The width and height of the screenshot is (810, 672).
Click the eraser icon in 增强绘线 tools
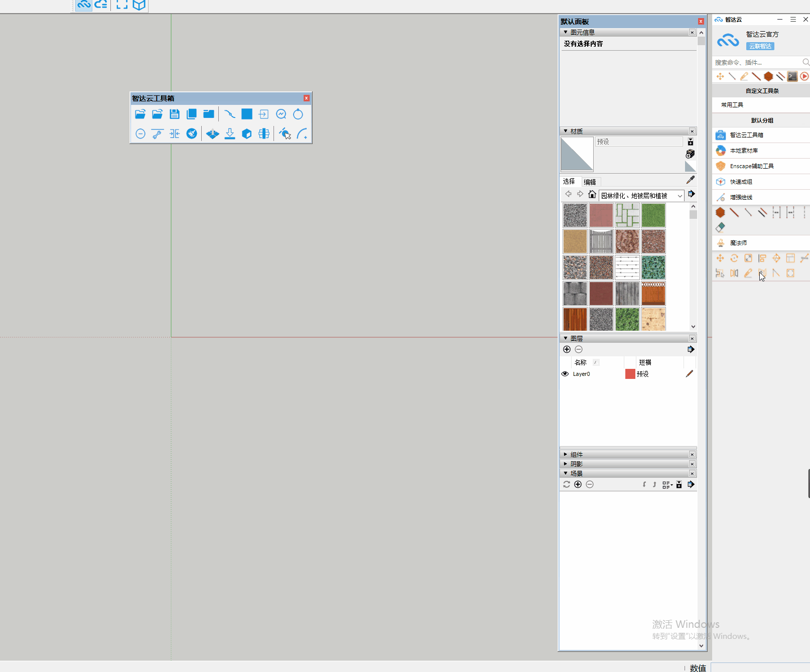pos(720,227)
